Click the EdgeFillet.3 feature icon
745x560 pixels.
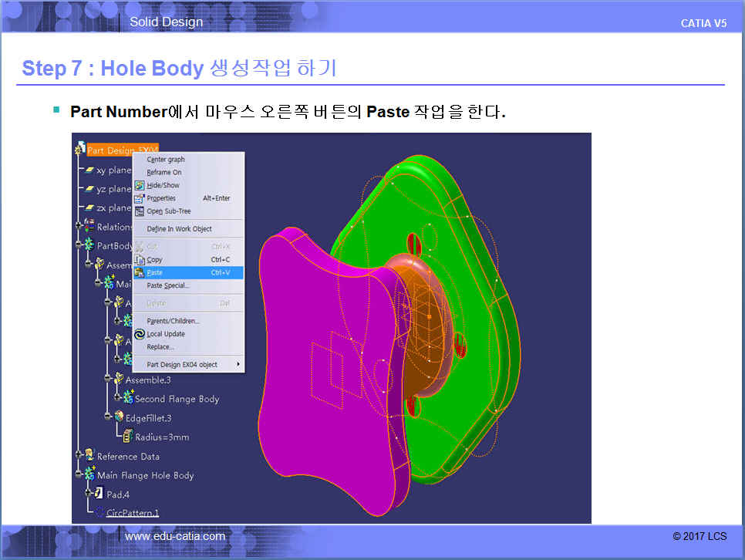click(119, 417)
